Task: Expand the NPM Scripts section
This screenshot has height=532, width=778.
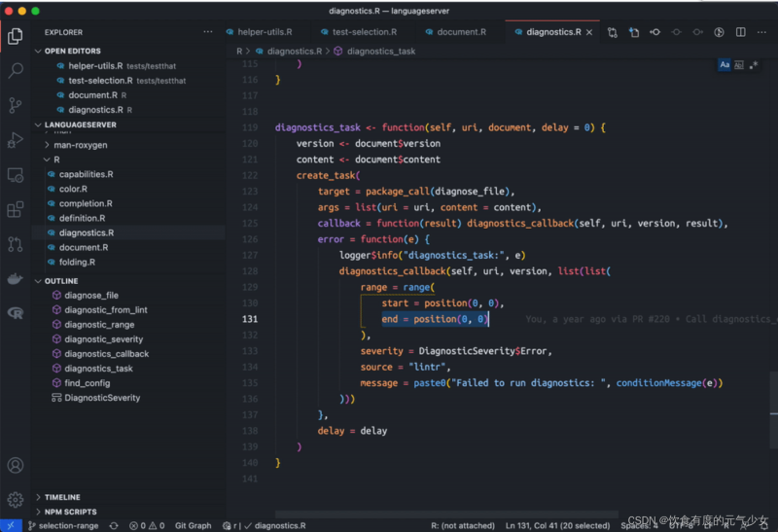Action: pos(38,512)
